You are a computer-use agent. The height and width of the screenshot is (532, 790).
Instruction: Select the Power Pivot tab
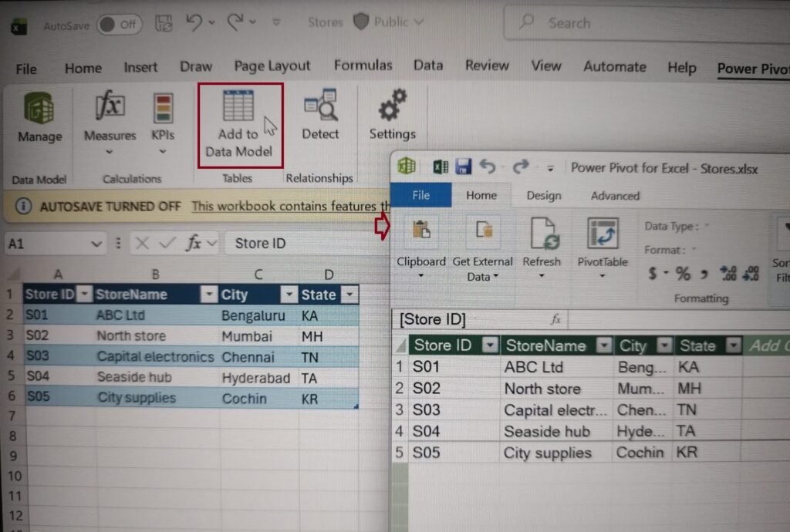(753, 69)
